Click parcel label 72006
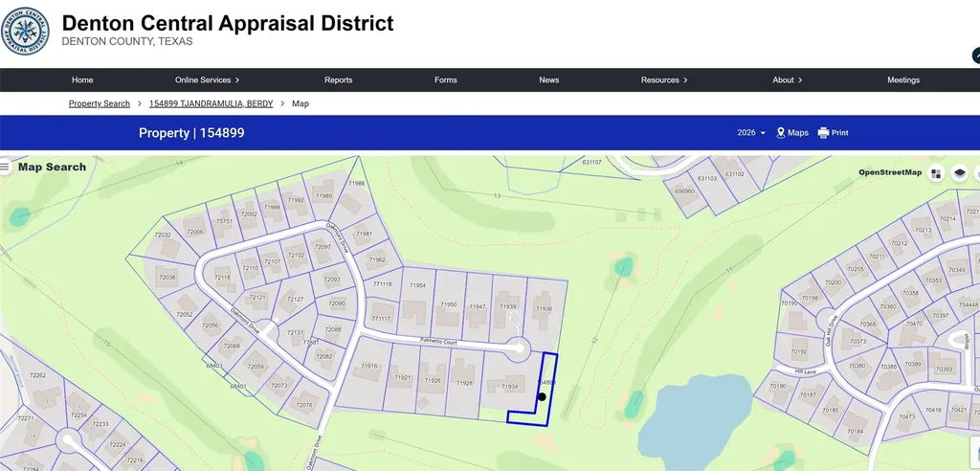The height and width of the screenshot is (471, 980). coord(195,232)
